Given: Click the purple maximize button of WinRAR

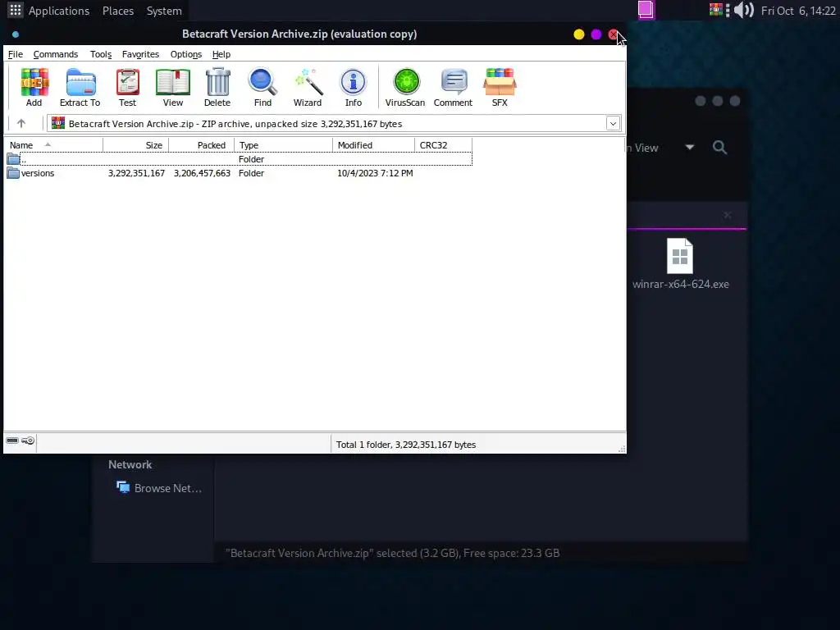Looking at the screenshot, I should (596, 34).
